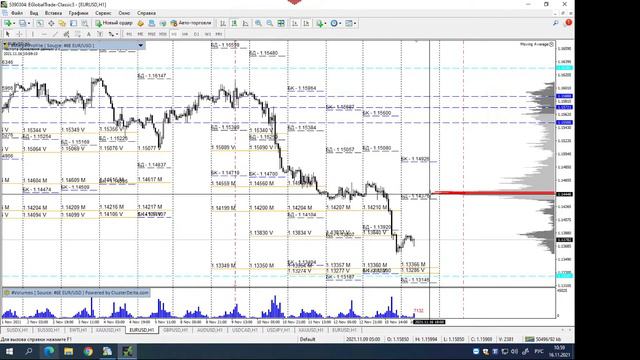The width and height of the screenshot is (640, 360).
Task: Open search in the top right toolbar
Action: (x=556, y=23)
